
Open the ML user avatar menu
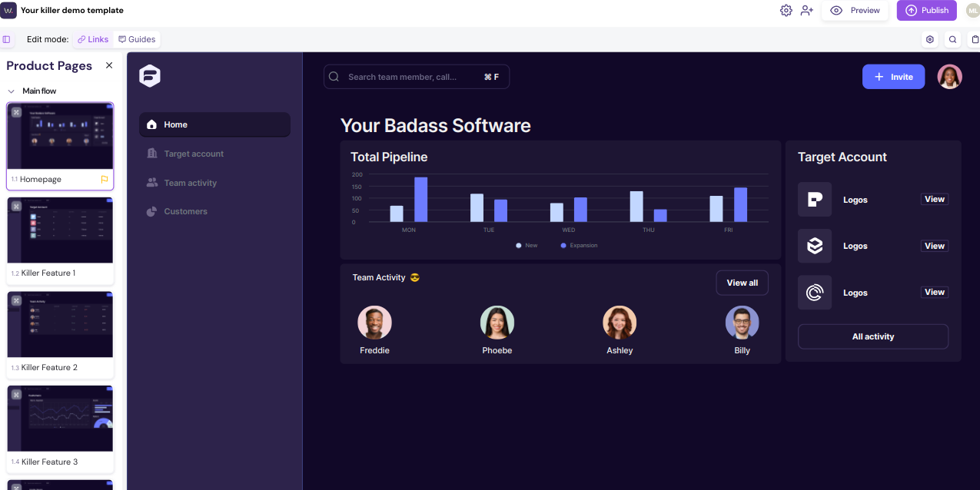[972, 10]
